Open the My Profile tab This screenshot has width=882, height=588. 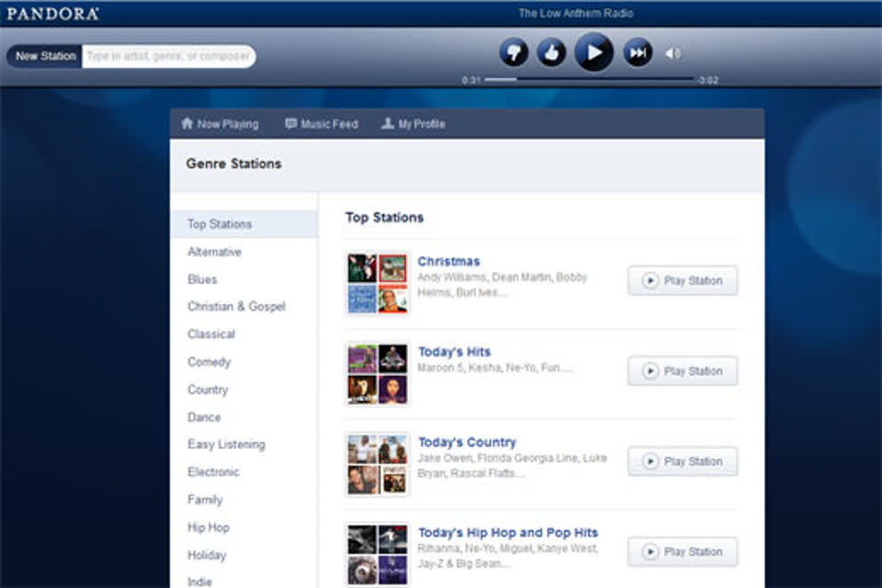click(x=413, y=124)
